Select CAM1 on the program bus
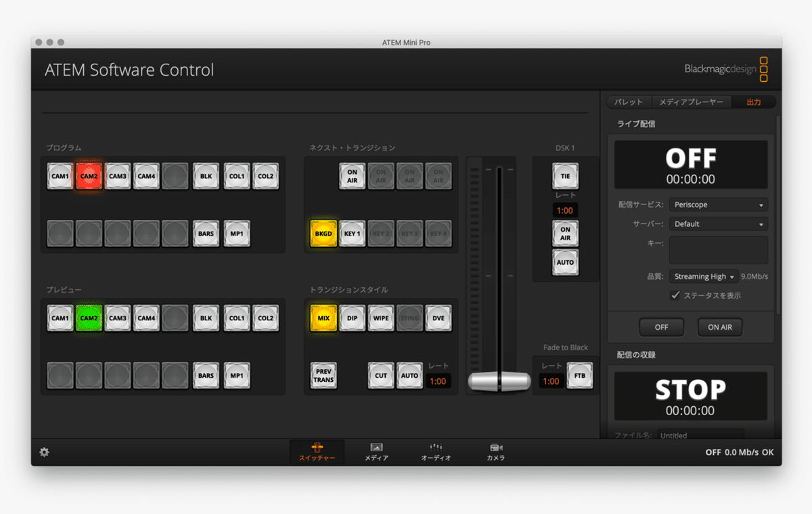Screen dimensions: 812x514 (x=60, y=176)
